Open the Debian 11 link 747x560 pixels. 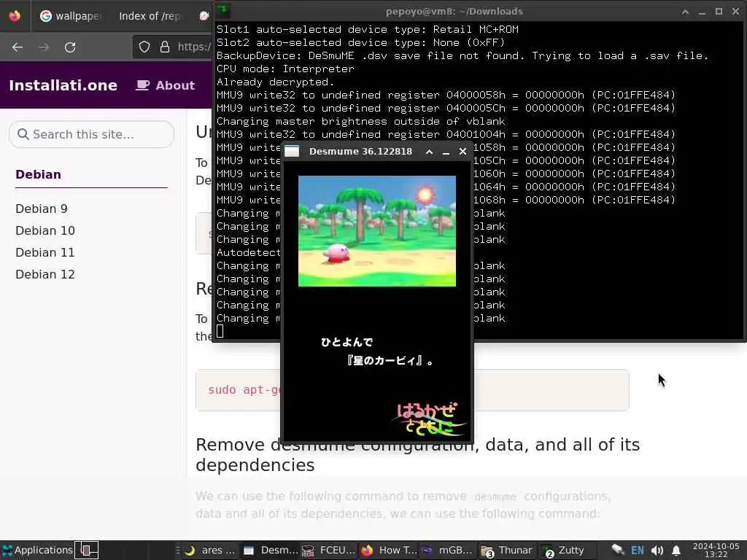[x=45, y=252]
